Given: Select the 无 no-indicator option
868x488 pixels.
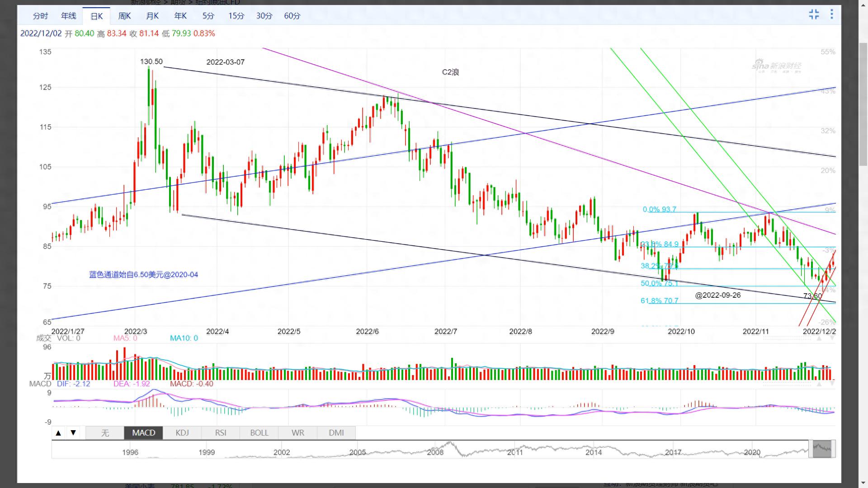Looking at the screenshot, I should tap(105, 433).
